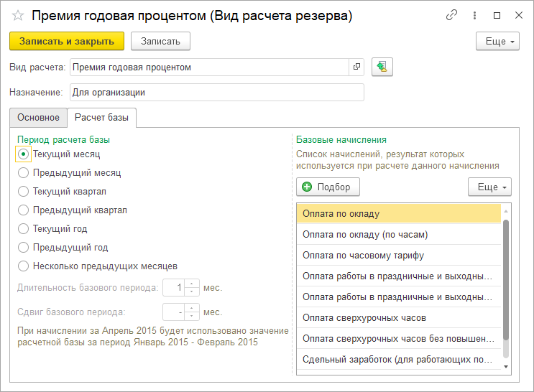Select the Предыдущий месяц radio option
534x392 pixels.
(x=23, y=173)
